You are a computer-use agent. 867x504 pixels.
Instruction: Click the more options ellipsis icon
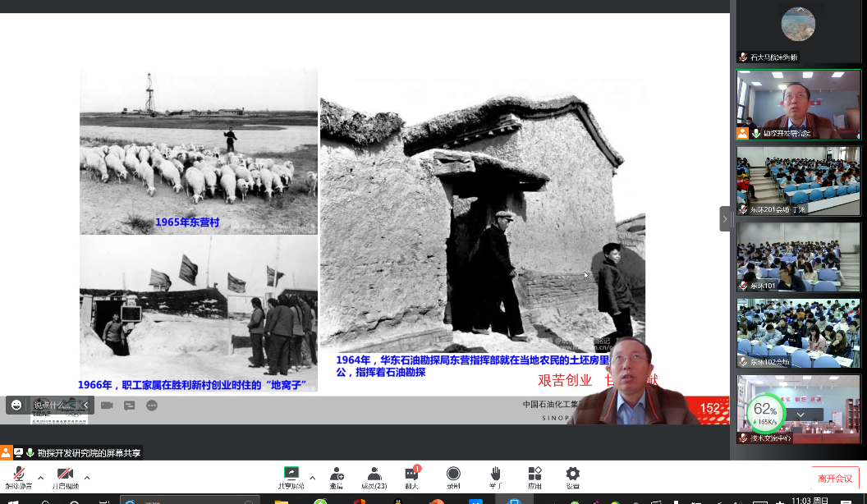point(152,405)
